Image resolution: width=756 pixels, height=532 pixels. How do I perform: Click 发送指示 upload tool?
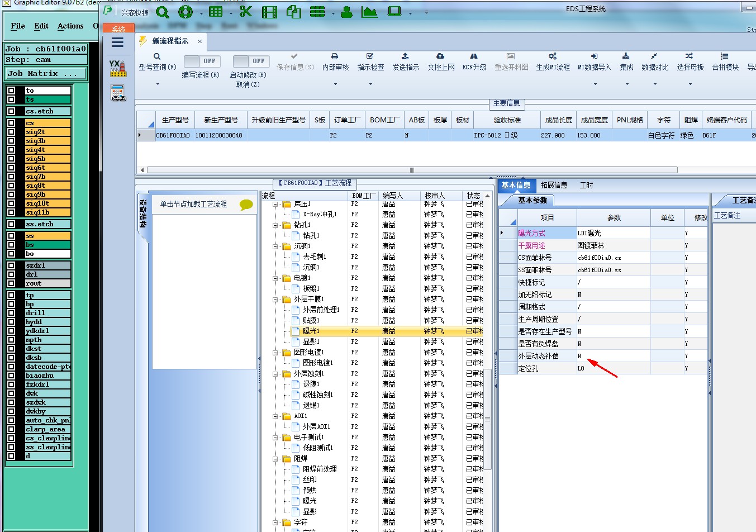tap(406, 62)
